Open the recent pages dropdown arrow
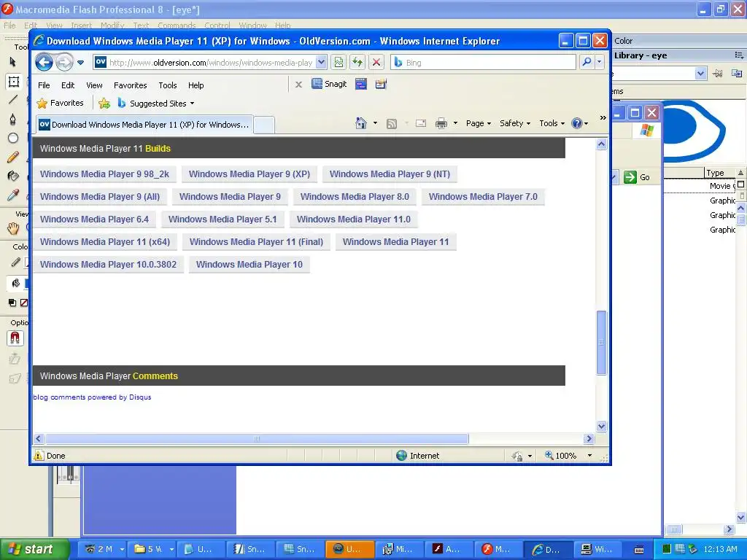Screen dimensions: 747x560 80,63
